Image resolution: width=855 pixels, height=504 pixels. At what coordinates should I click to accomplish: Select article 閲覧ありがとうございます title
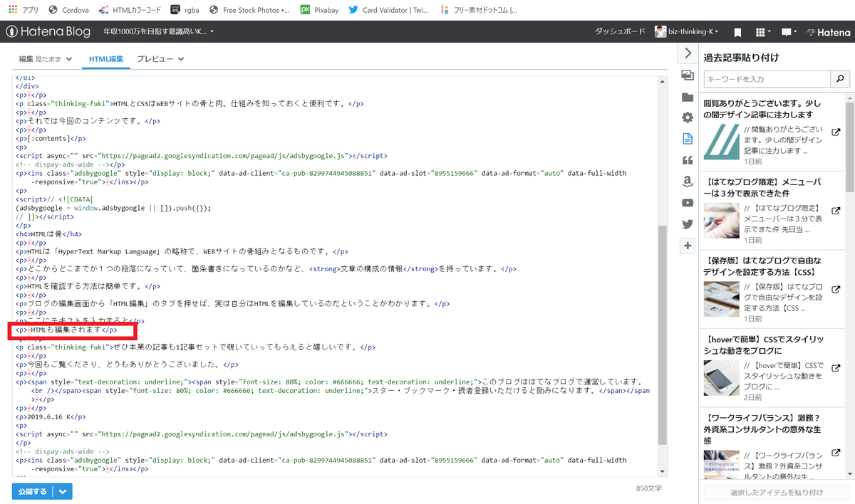coord(762,108)
